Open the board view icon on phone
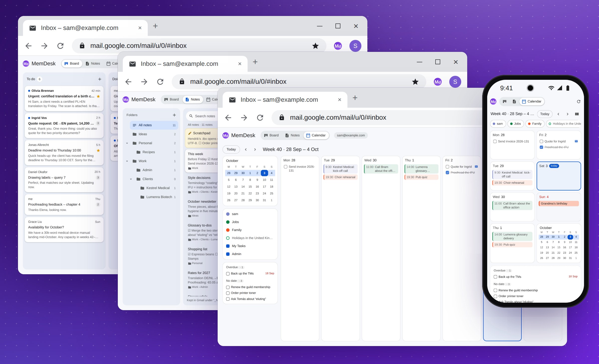Viewport: 599px width, 364px height. [x=504, y=101]
